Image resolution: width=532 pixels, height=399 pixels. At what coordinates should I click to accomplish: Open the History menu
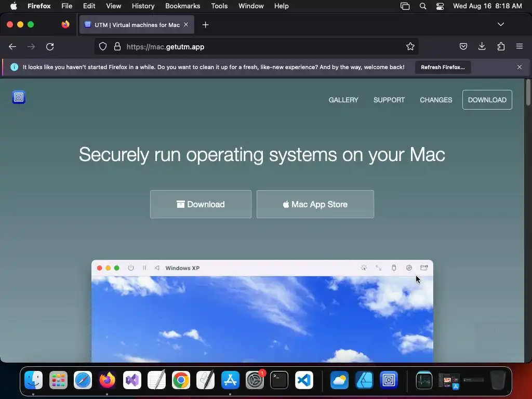(x=143, y=6)
